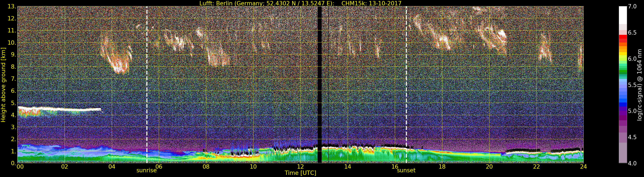Click the time axis tick '02'
Viewport: 644px width, 177px height.
click(65, 166)
